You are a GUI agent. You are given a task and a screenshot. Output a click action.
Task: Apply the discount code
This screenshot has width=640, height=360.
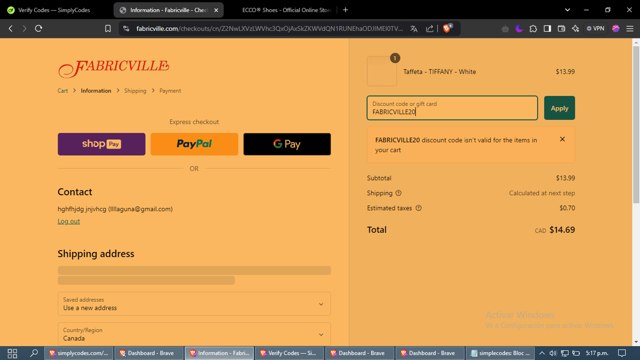[559, 108]
